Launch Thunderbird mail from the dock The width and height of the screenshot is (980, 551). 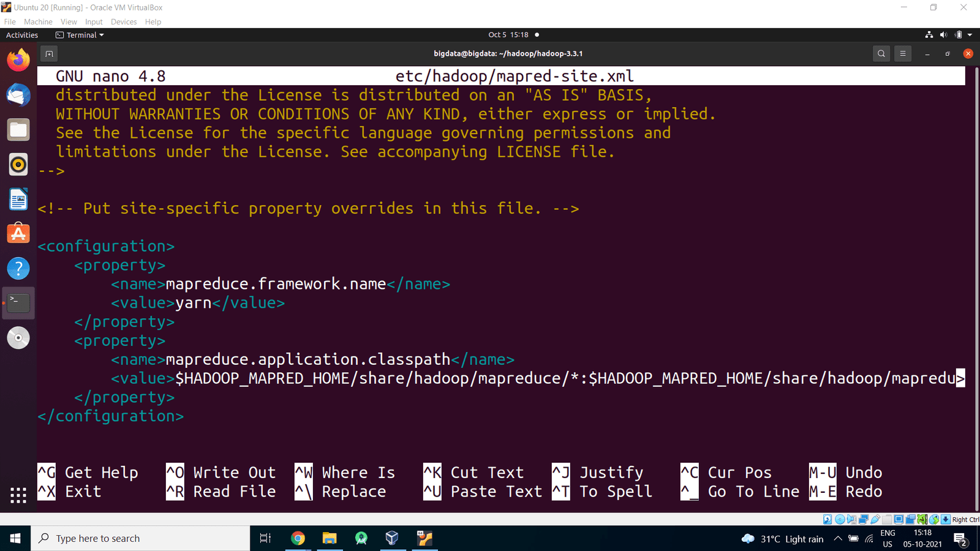click(18, 95)
